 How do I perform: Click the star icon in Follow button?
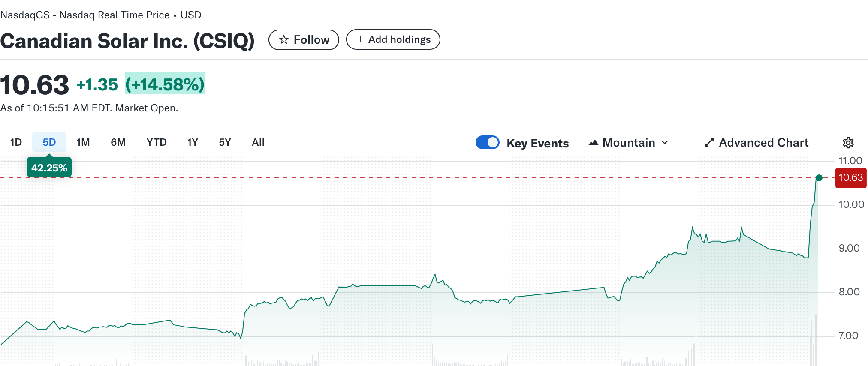coord(283,40)
